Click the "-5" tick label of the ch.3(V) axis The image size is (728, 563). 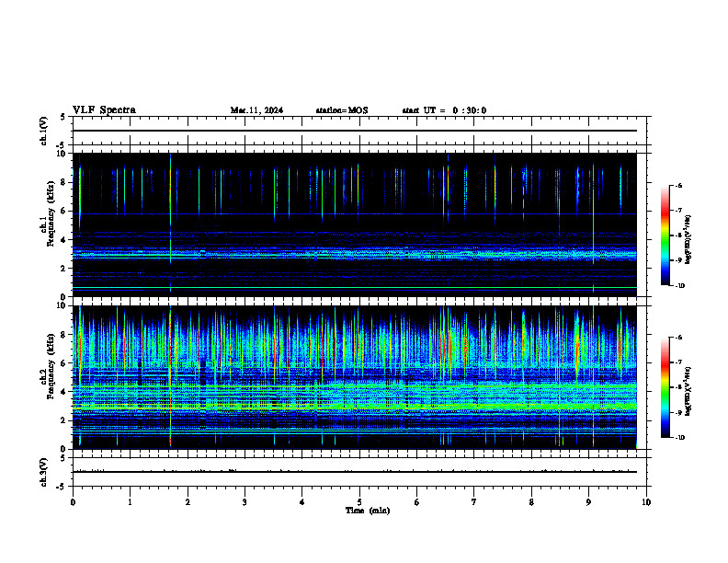click(x=62, y=487)
